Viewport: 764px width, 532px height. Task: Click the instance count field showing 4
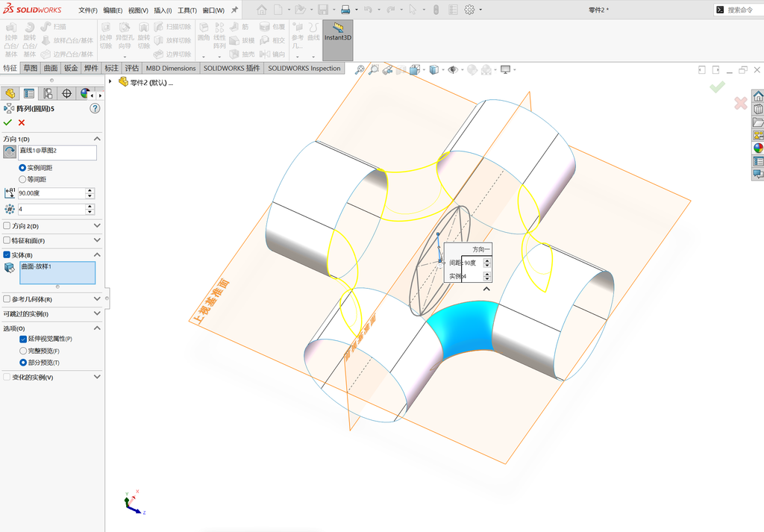(51, 209)
